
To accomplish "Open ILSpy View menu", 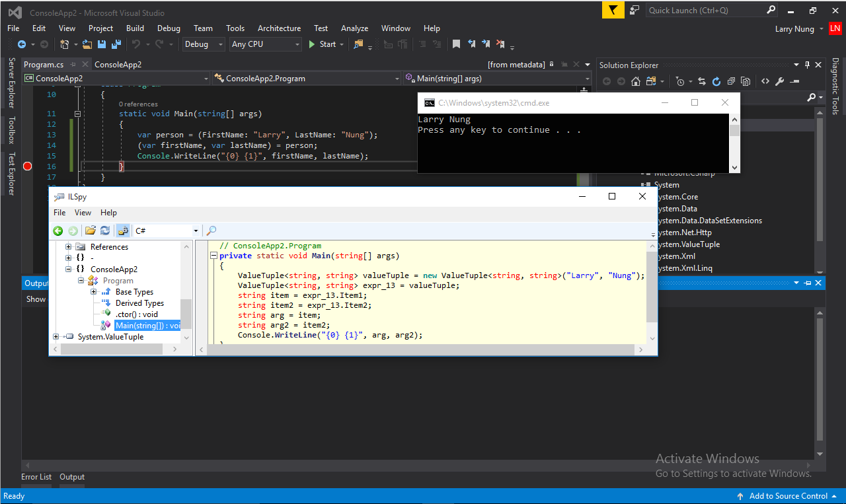I will coord(83,213).
